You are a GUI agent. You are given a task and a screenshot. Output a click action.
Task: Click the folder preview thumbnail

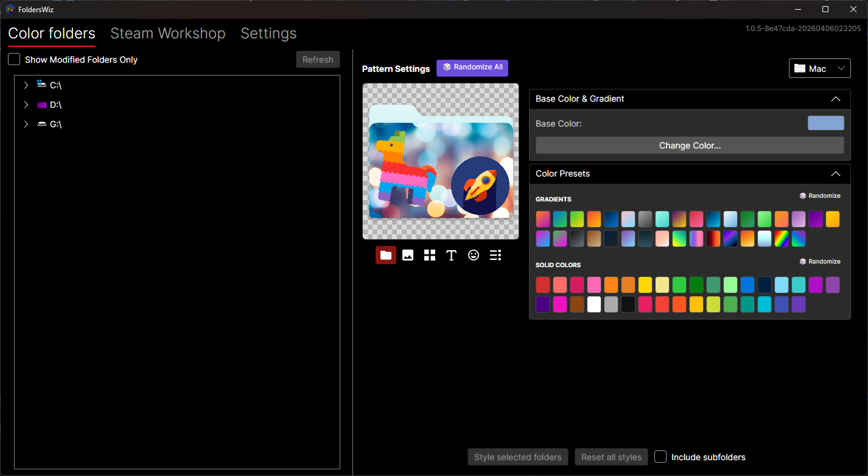[440, 161]
